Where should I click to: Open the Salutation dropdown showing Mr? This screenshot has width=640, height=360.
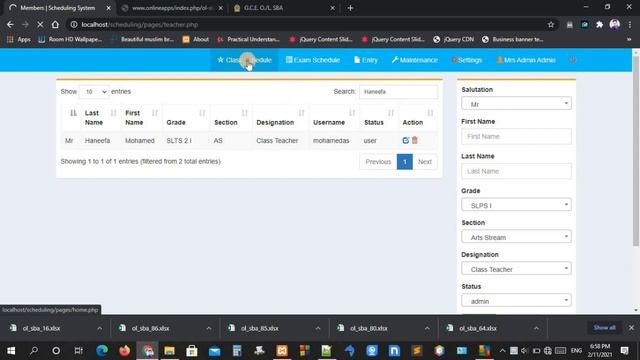point(516,104)
